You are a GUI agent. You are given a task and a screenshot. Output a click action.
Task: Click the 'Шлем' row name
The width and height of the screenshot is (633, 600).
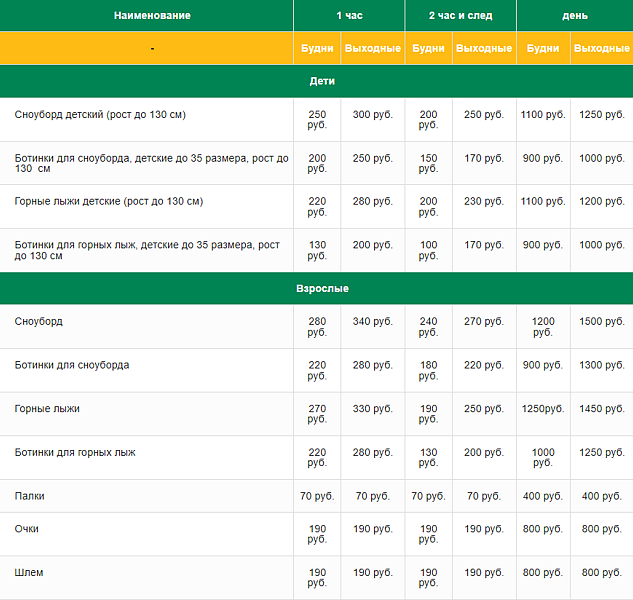29,572
